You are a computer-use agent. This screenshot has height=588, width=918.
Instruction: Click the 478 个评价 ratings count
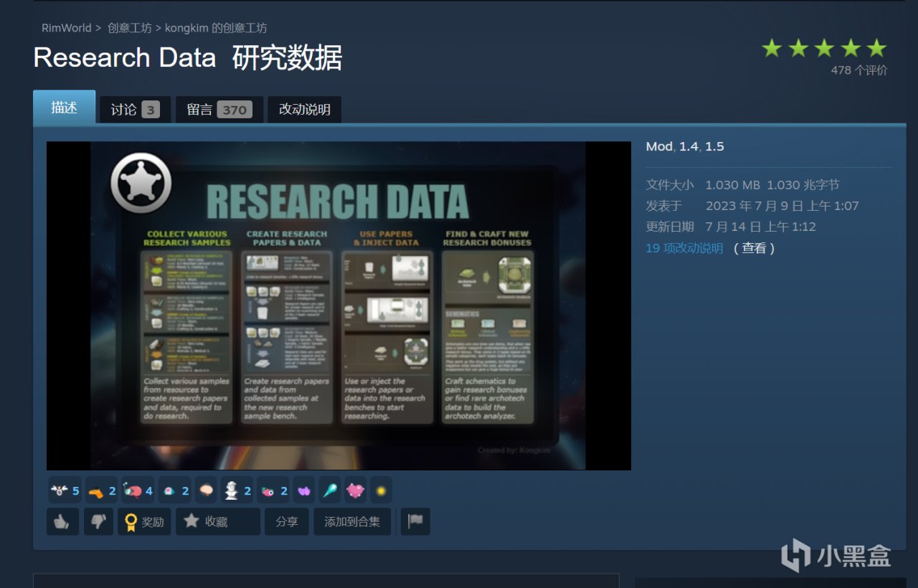[x=859, y=70]
